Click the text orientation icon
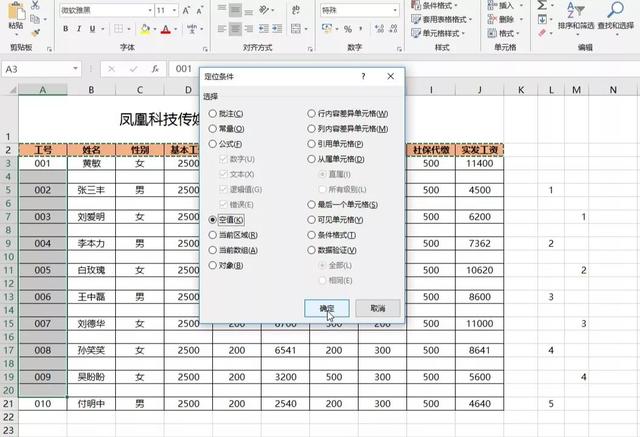 264,10
